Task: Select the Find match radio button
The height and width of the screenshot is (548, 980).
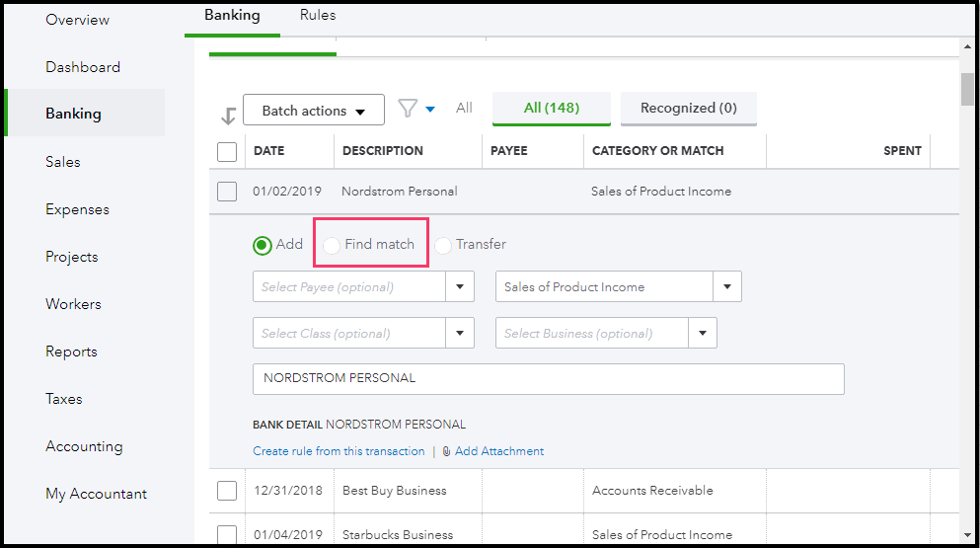Action: (332, 245)
